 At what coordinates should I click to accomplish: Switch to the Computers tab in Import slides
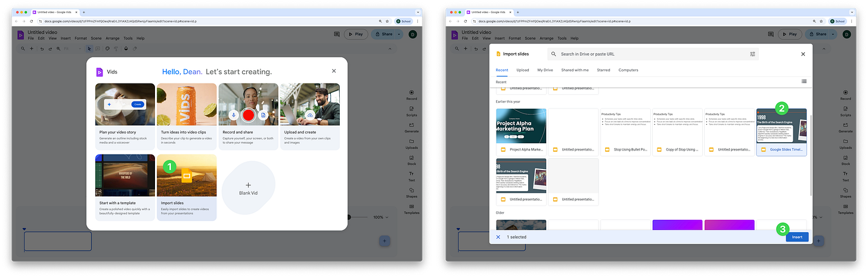628,70
